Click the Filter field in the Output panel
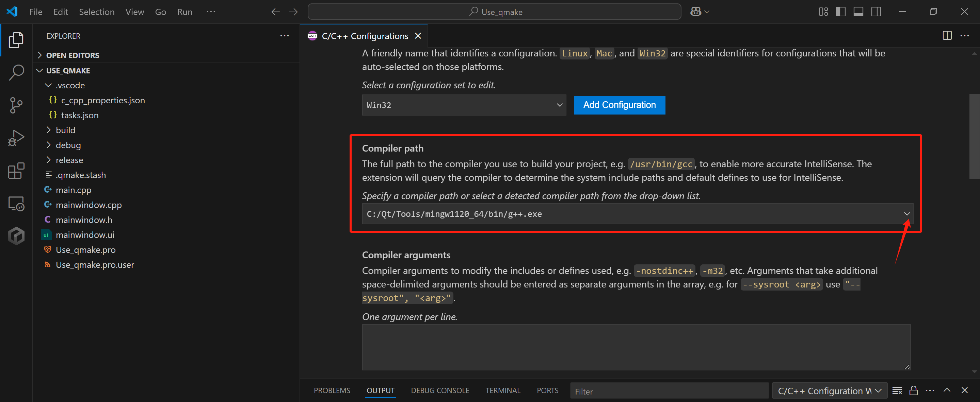 coord(669,390)
